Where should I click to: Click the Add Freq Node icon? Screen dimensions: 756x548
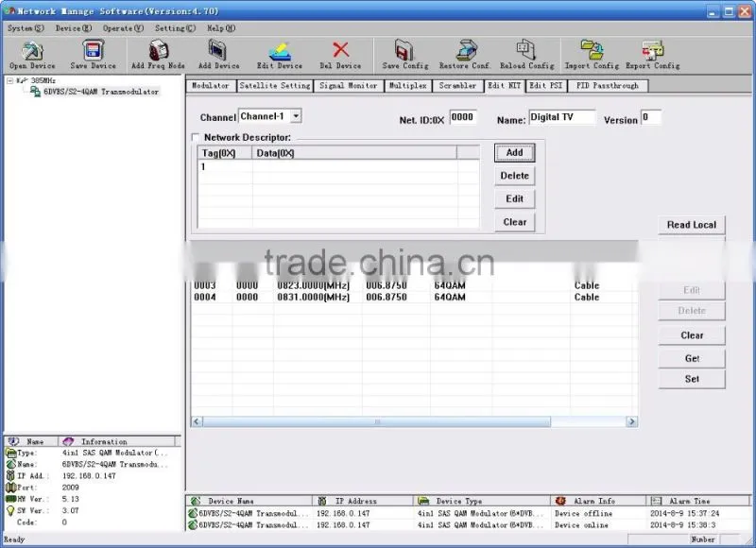[x=158, y=50]
